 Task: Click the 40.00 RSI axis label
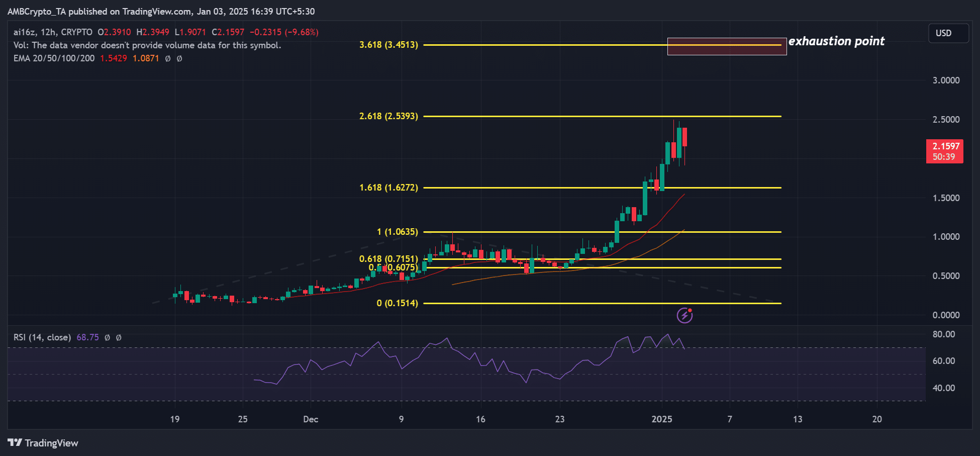click(x=944, y=388)
